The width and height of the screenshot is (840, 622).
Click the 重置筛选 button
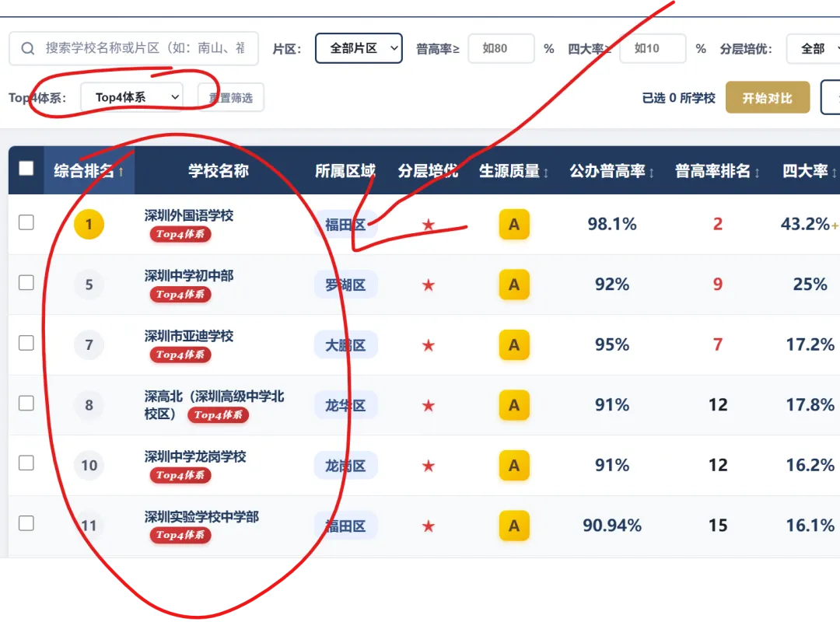[x=231, y=97]
